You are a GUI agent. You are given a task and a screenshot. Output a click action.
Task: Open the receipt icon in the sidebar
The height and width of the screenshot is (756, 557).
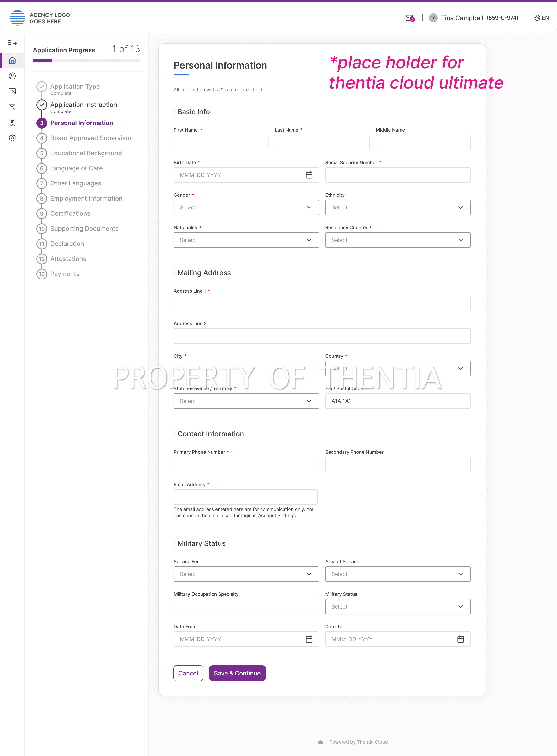pyautogui.click(x=13, y=123)
